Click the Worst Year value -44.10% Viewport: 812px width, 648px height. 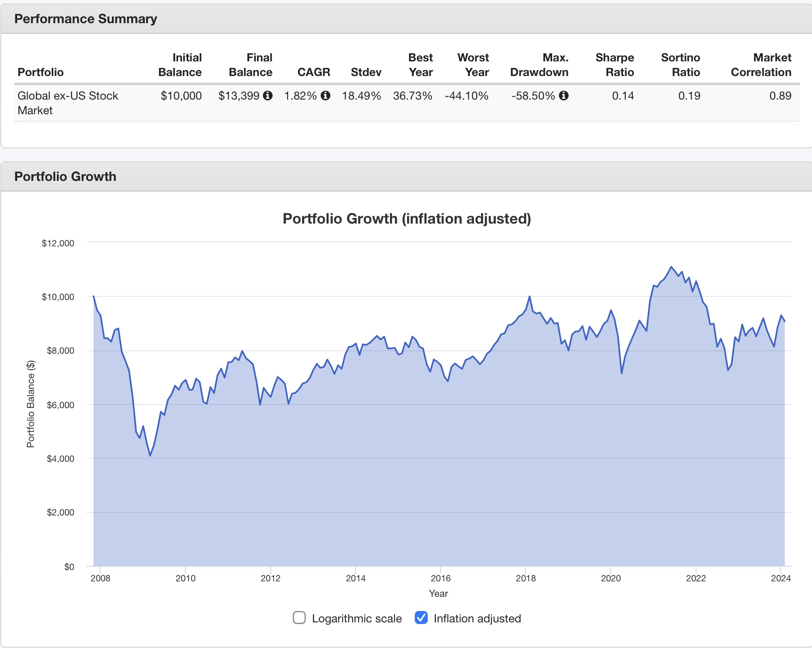[466, 96]
